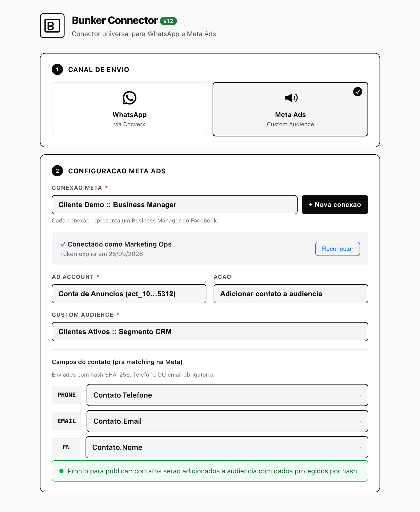The width and height of the screenshot is (420, 512).
Task: Click the Bunker Connector logo icon
Action: (x=52, y=26)
